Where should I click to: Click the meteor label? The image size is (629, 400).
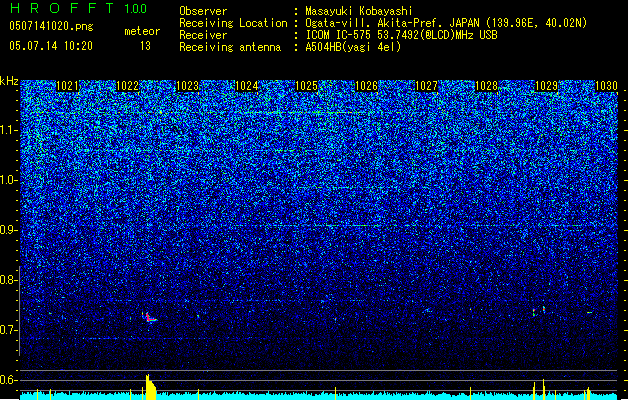[x=142, y=31]
